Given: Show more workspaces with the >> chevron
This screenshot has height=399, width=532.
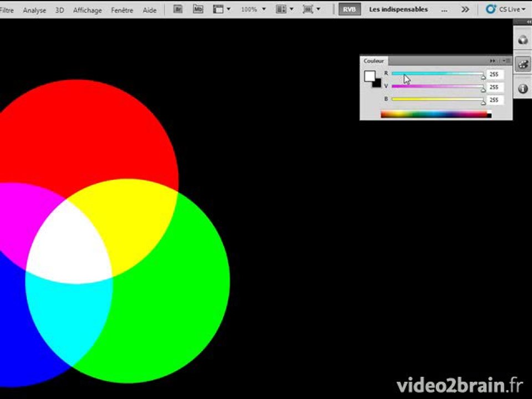Looking at the screenshot, I should click(x=465, y=9).
